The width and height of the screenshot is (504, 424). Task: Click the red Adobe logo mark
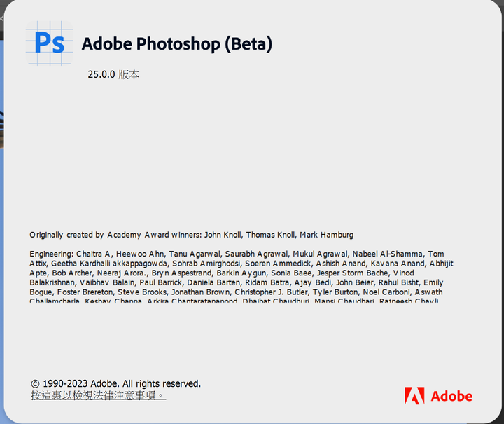click(x=414, y=396)
